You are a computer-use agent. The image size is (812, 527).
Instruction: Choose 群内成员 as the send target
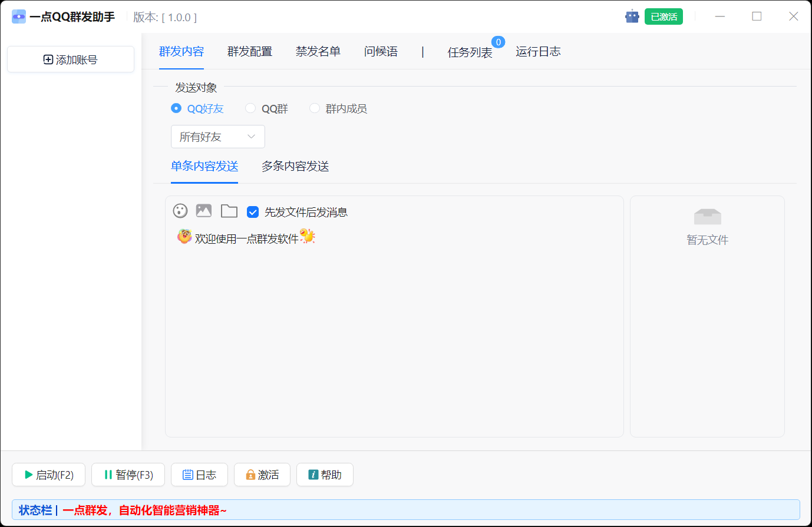pos(314,108)
